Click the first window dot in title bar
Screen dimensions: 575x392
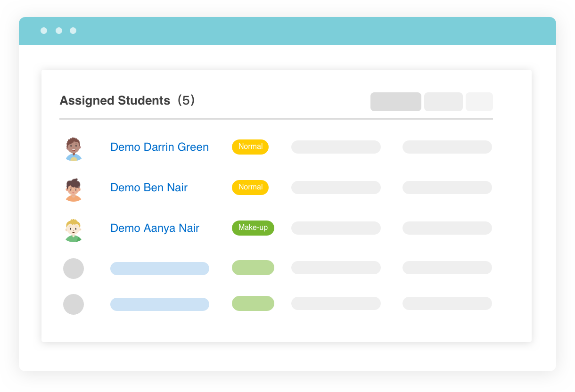pyautogui.click(x=44, y=31)
